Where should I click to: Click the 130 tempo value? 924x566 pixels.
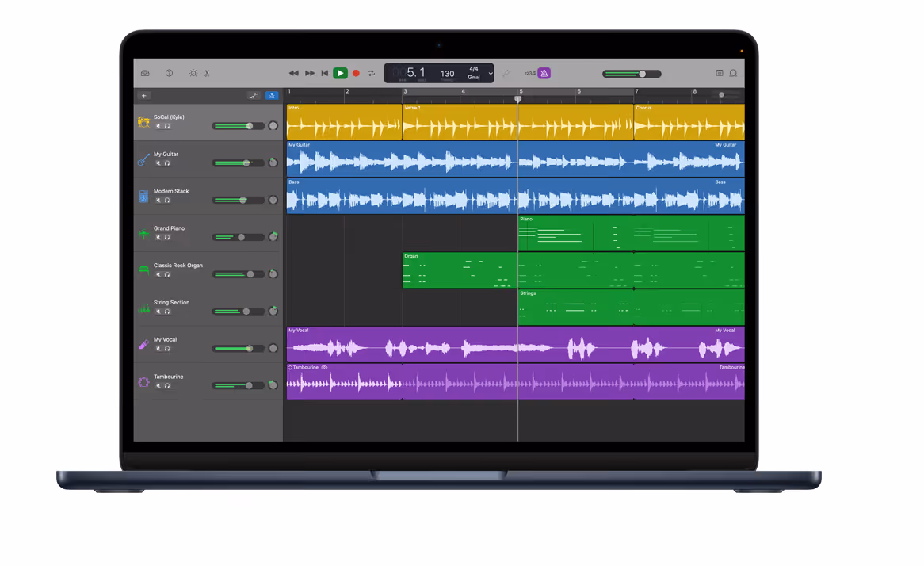click(x=447, y=74)
